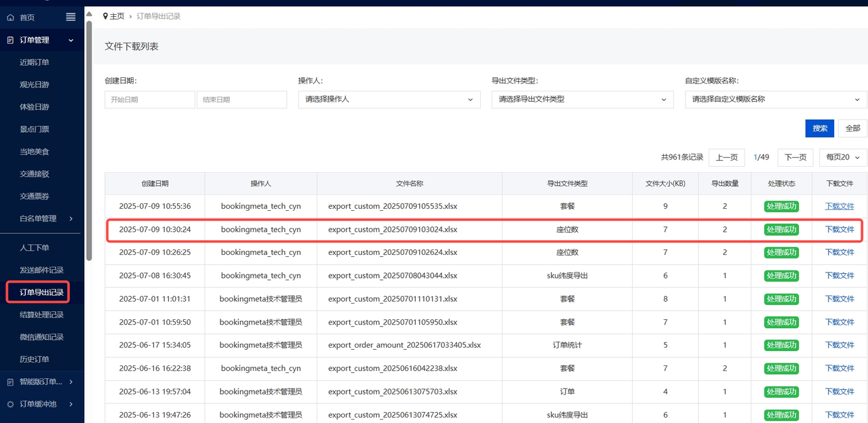Open the 自定义模版名称 dropdown
This screenshot has height=423, width=868.
pyautogui.click(x=776, y=99)
